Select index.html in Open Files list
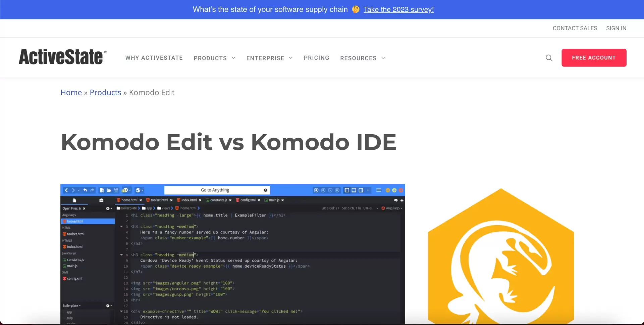This screenshot has width=644, height=325. pyautogui.click(x=72, y=247)
